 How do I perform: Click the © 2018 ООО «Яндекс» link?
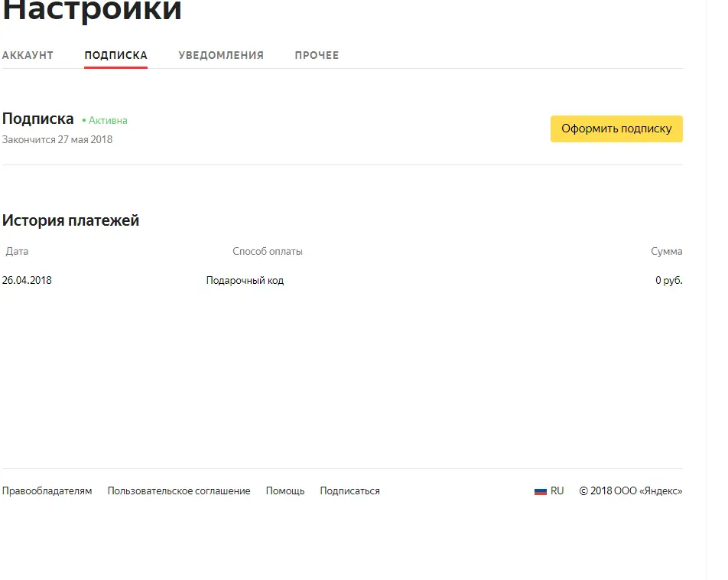tap(631, 490)
